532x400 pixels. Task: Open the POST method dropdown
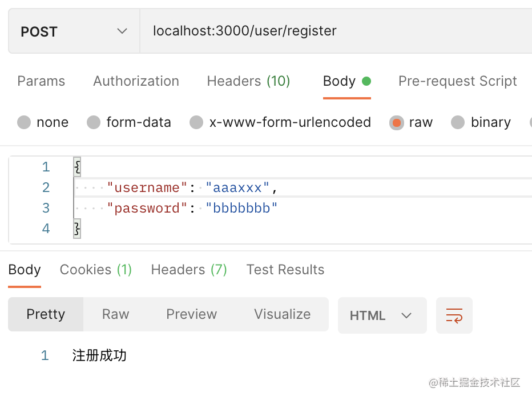74,31
